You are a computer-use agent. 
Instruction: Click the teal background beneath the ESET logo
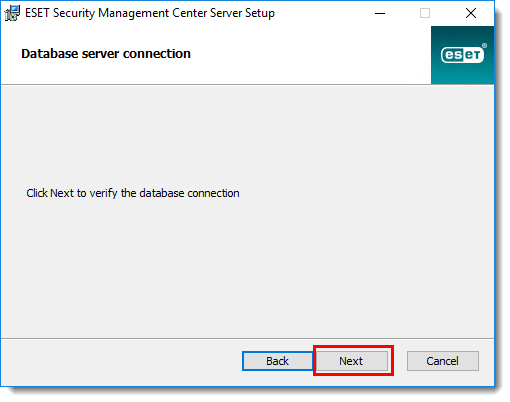click(462, 74)
